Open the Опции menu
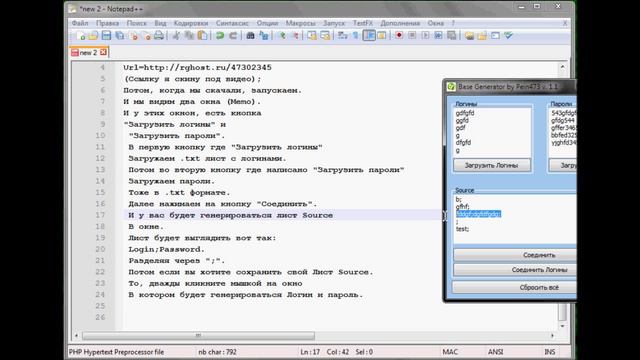Viewport: 640px width, 360px height. click(x=267, y=23)
